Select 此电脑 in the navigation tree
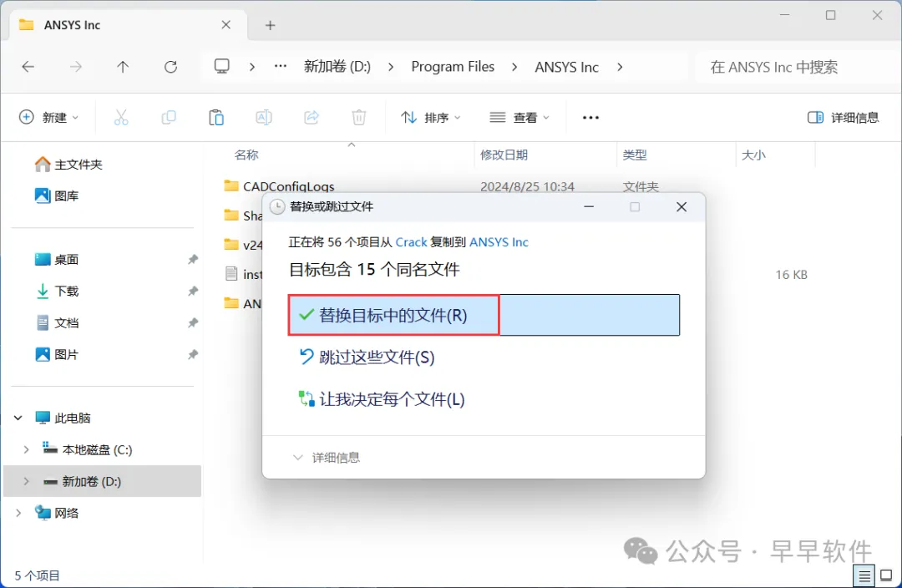Image resolution: width=902 pixels, height=588 pixels. coord(63,418)
